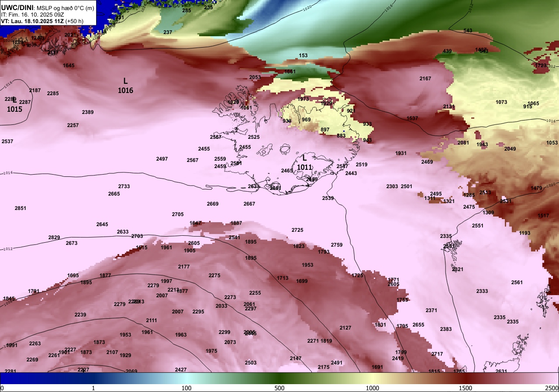Click the 100 tick on color scale
The image size is (559, 392).
186,388
